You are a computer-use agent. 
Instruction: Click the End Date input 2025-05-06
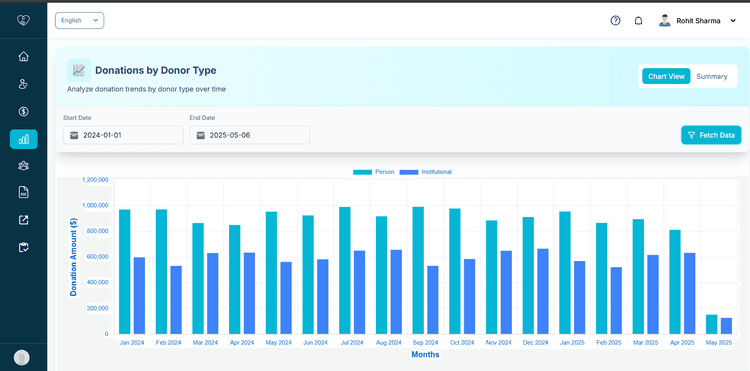250,135
